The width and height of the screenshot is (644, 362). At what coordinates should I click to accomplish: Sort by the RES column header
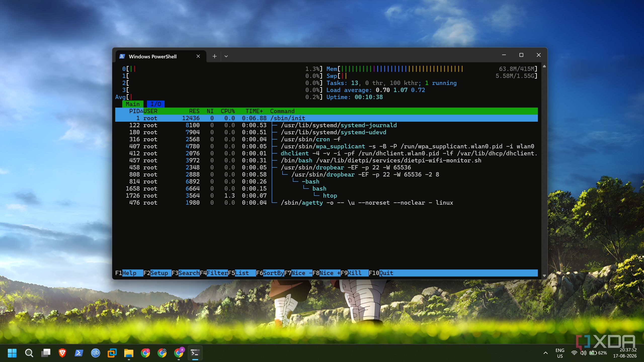pyautogui.click(x=194, y=111)
